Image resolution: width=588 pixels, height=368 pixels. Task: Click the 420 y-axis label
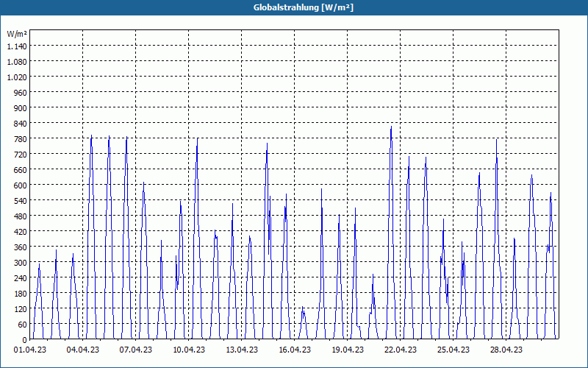pos(21,231)
